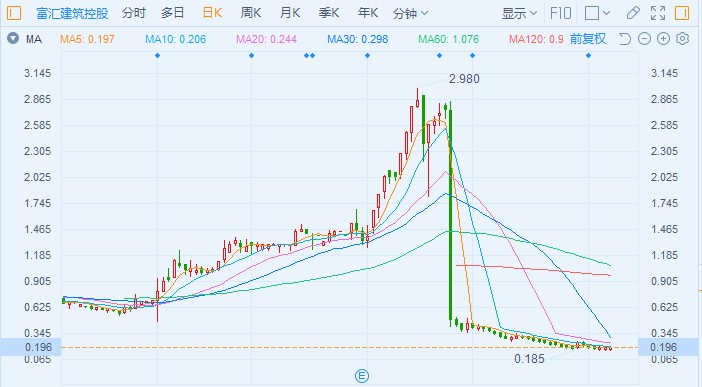Select the 周K weekly candlestick tab
Image resolution: width=702 pixels, height=387 pixels.
(x=251, y=13)
